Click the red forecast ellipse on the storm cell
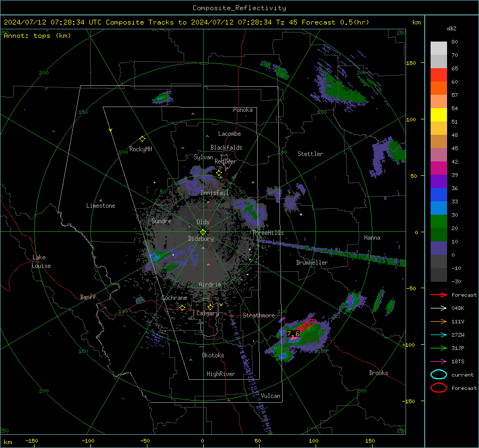This screenshot has height=448, width=479. [307, 325]
